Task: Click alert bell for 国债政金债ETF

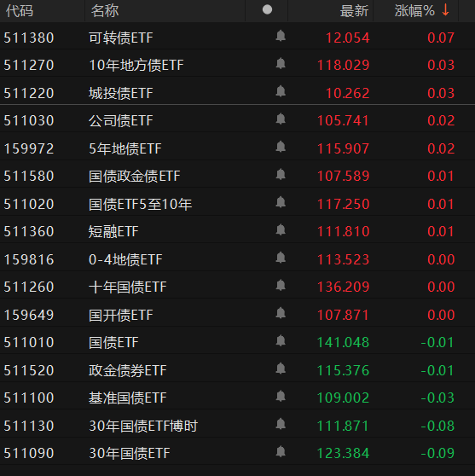Action: pos(281,175)
